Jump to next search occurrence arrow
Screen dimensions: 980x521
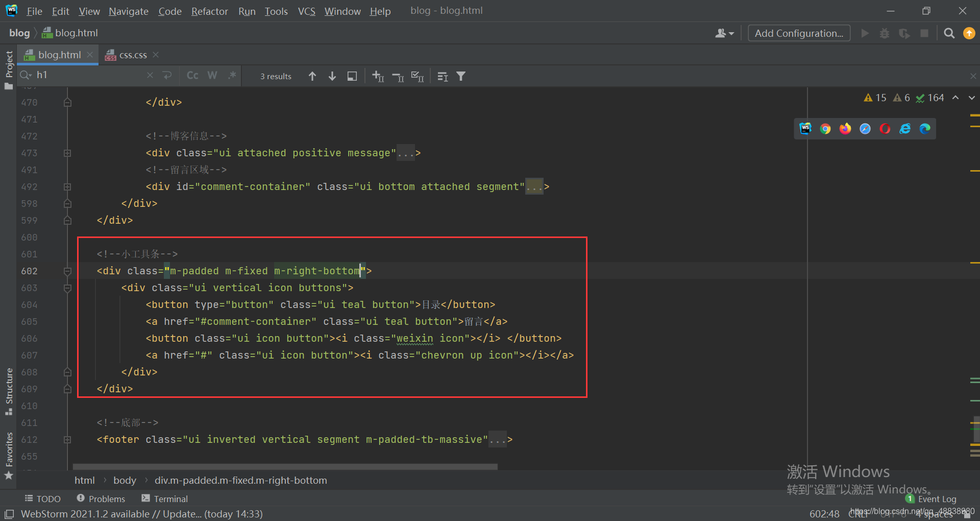click(x=332, y=76)
